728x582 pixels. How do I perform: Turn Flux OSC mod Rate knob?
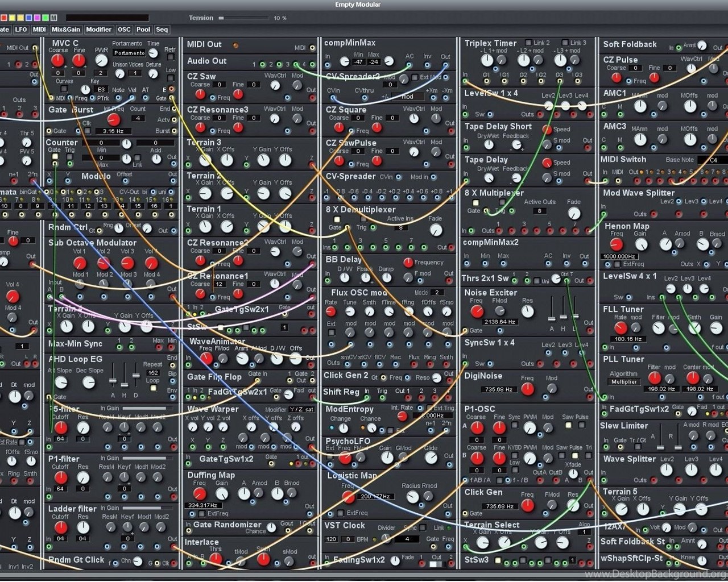331,311
